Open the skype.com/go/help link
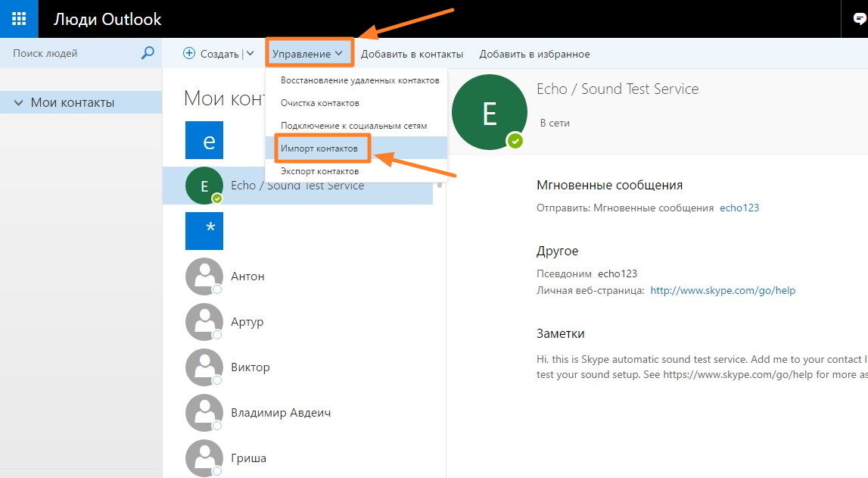This screenshot has height=478, width=868. point(723,290)
